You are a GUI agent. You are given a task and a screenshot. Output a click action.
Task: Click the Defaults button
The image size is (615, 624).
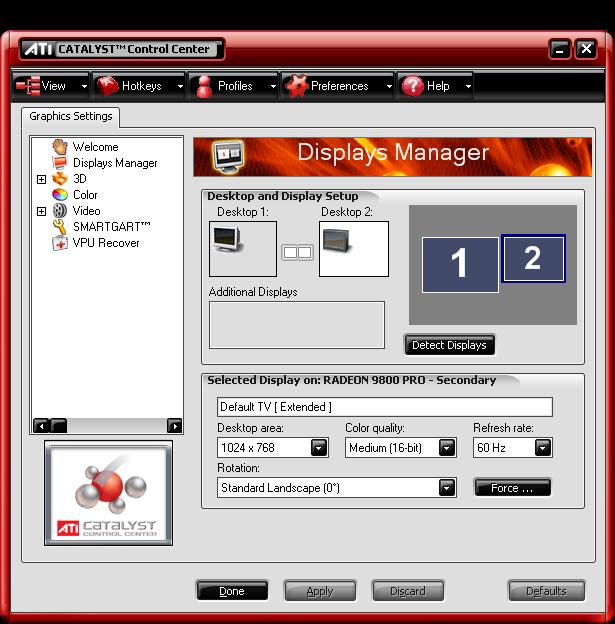547,591
